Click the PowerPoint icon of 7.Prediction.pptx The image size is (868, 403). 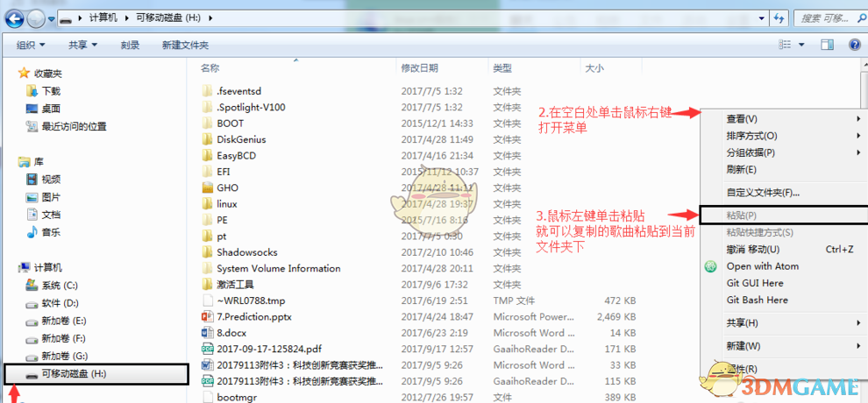click(208, 317)
